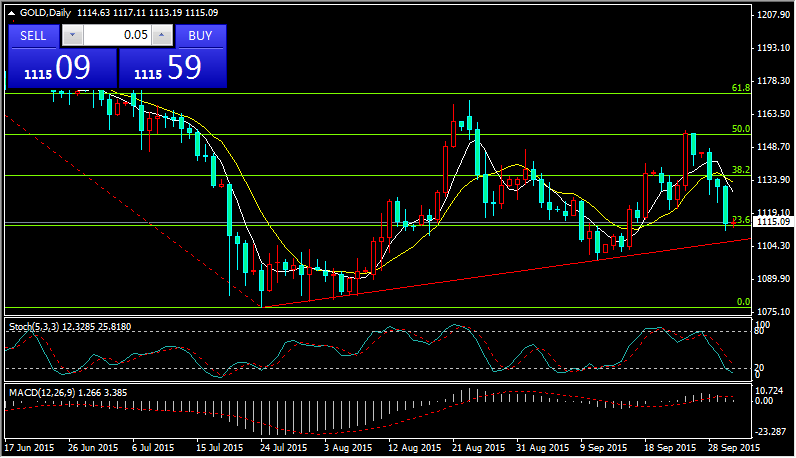Screen dimensions: 796x458
Task: Click the 1207.90 price on the price scale
Action: click(772, 15)
